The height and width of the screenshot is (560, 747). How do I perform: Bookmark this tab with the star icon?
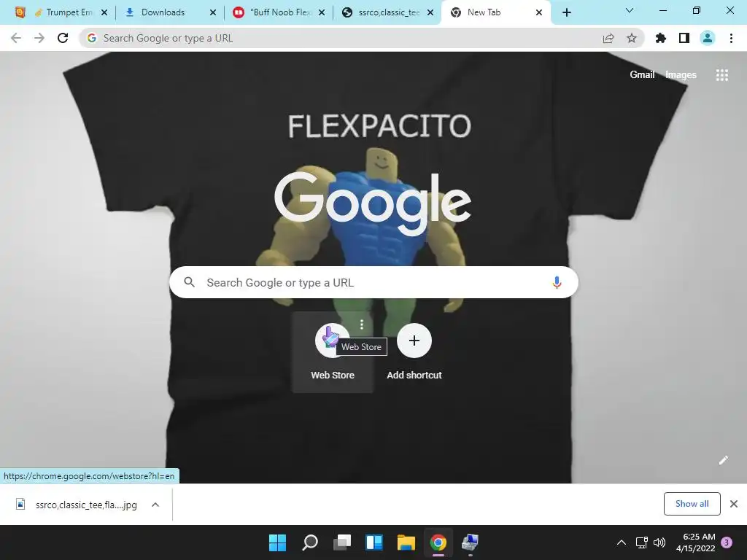(x=632, y=38)
